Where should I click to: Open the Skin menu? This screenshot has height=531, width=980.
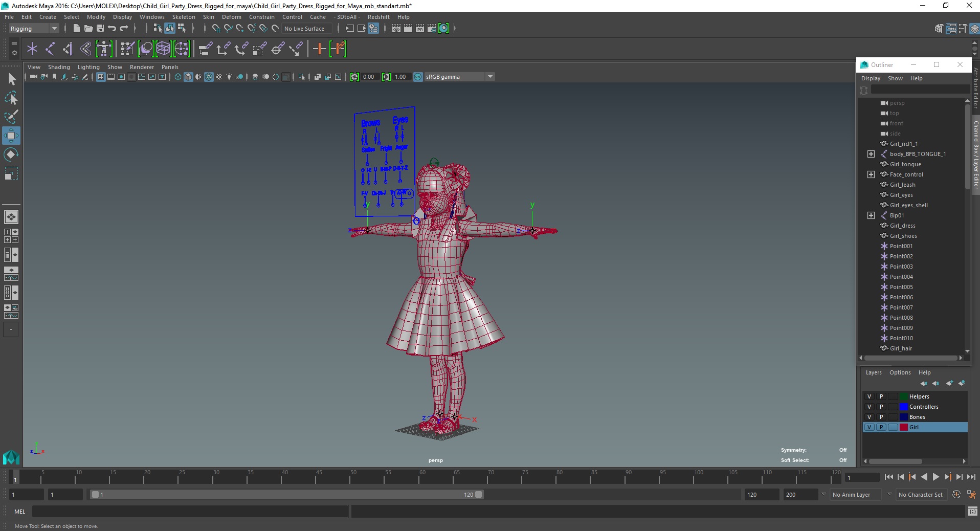pos(209,17)
